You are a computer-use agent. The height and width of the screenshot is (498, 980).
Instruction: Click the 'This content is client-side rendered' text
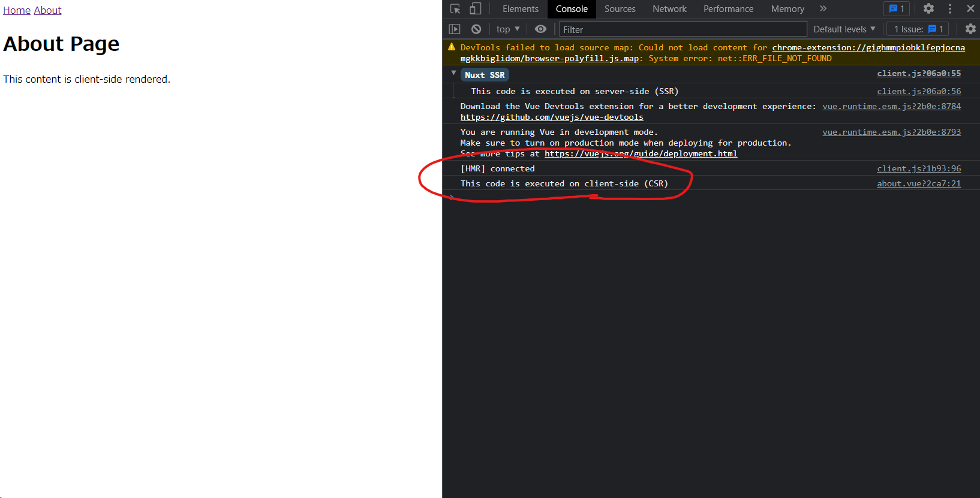point(86,79)
